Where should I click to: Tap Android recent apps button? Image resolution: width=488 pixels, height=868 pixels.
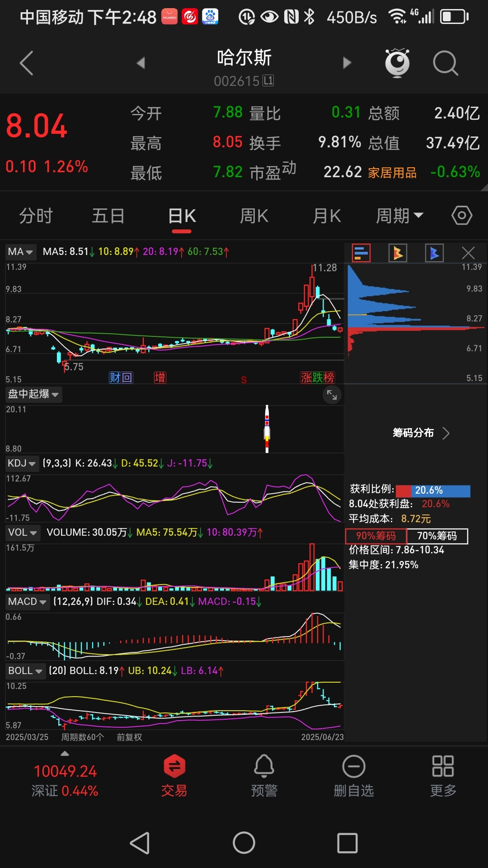pyautogui.click(x=347, y=843)
